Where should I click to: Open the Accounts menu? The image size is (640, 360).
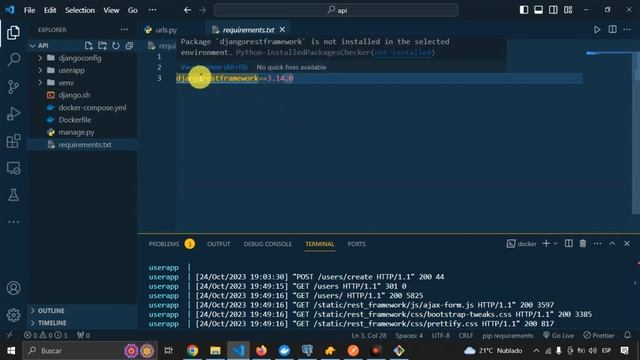coord(13,288)
